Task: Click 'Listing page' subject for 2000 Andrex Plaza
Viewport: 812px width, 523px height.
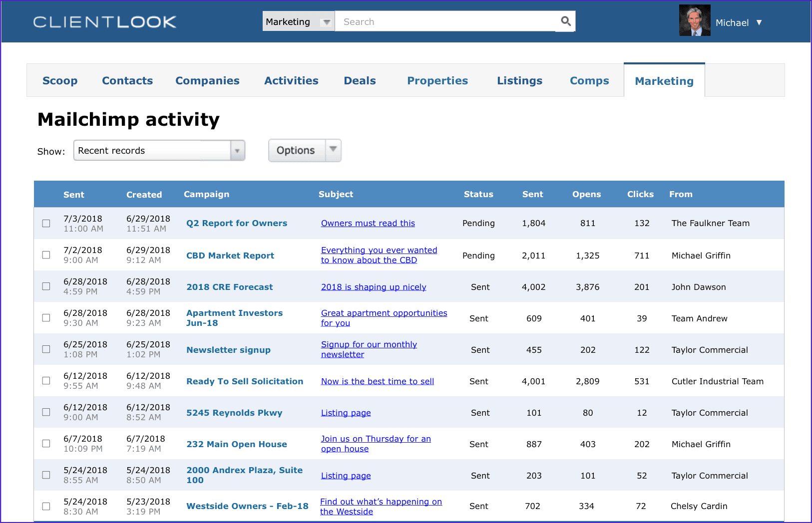Action: tap(346, 476)
